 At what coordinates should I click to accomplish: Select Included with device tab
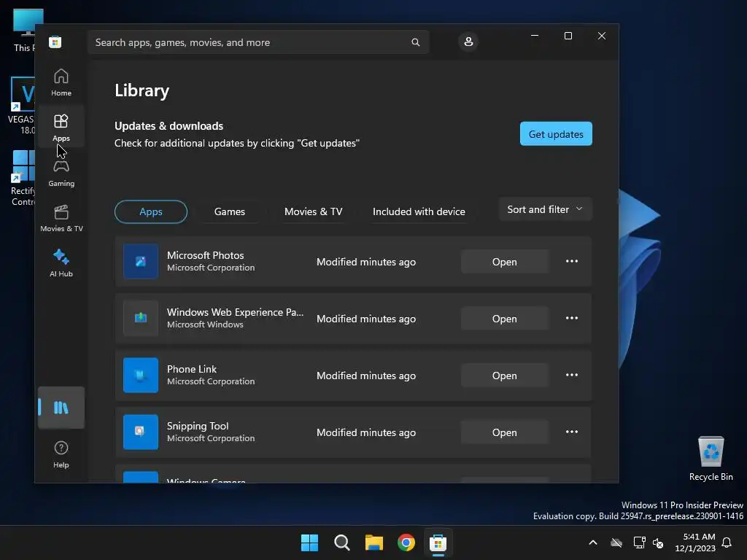(x=419, y=211)
